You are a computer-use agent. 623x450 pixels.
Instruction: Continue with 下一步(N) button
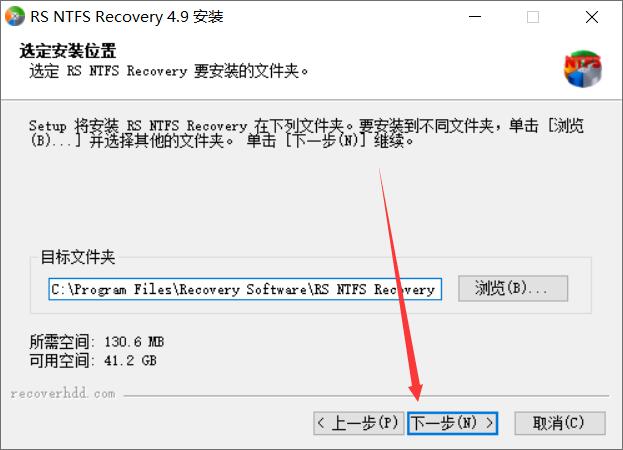tap(452, 423)
